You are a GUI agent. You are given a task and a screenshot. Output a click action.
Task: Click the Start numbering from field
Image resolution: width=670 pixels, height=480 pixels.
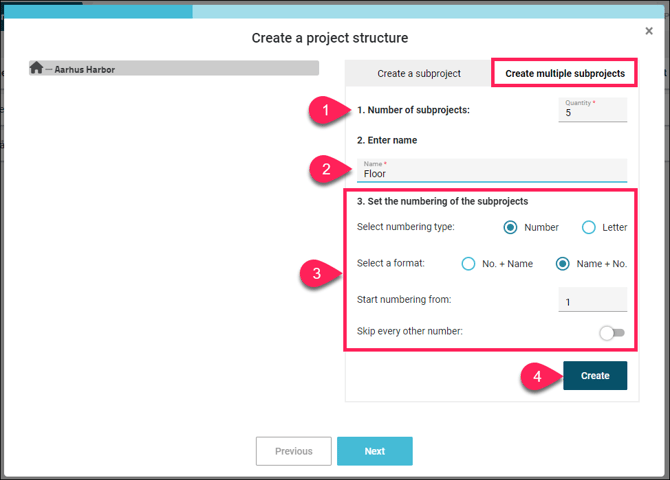pyautogui.click(x=592, y=301)
